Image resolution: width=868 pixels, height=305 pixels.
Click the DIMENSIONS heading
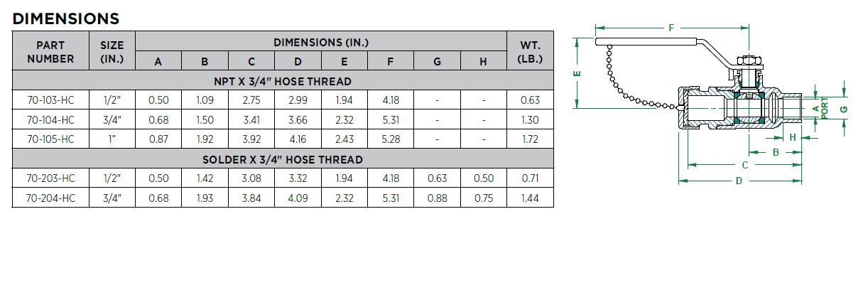[x=66, y=18]
